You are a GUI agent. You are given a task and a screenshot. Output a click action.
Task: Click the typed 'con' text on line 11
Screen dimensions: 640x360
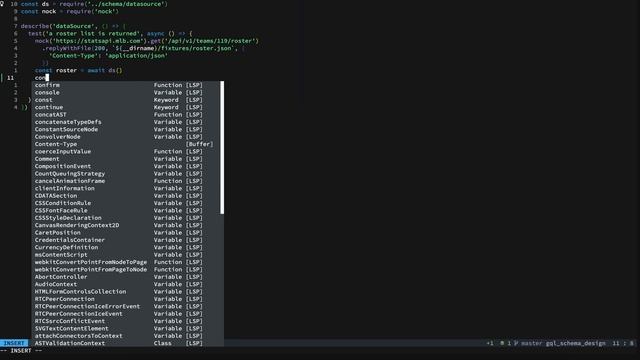pyautogui.click(x=40, y=78)
